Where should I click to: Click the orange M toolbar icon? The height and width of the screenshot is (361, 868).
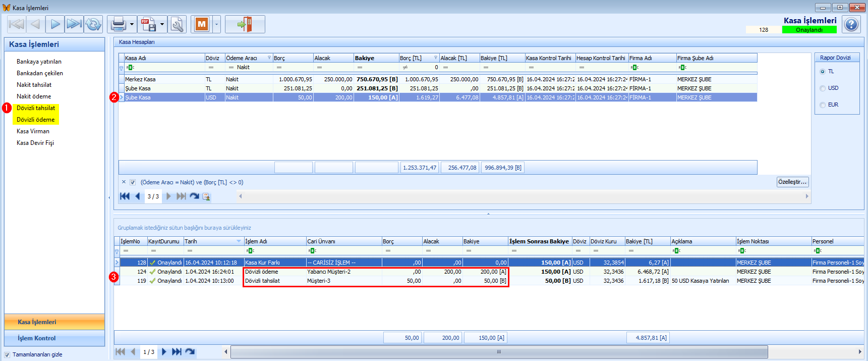point(202,24)
